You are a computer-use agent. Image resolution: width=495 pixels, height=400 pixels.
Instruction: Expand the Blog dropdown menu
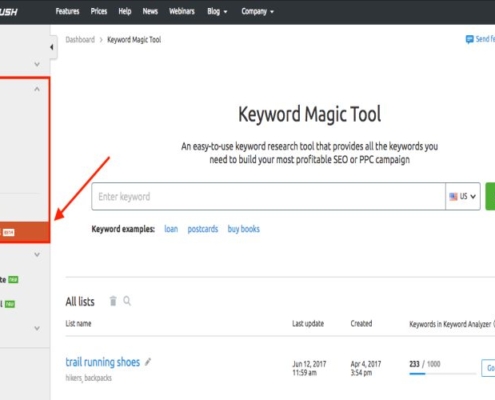coord(217,12)
